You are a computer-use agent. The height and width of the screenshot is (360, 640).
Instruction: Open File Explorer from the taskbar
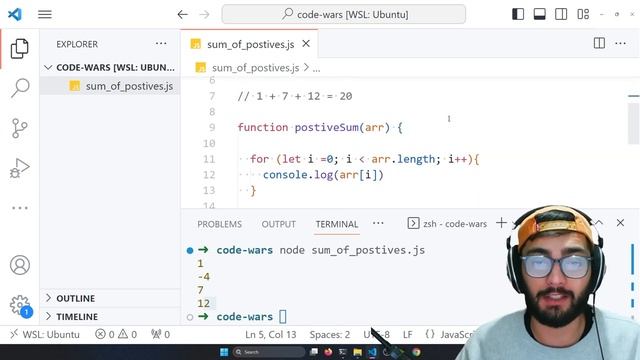tap(358, 352)
